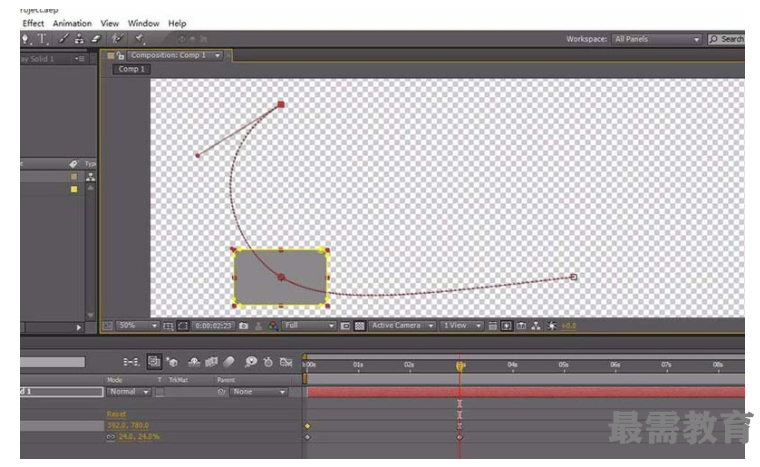760x467 pixels.
Task: Open the Parent None dropdown
Action: [259, 392]
